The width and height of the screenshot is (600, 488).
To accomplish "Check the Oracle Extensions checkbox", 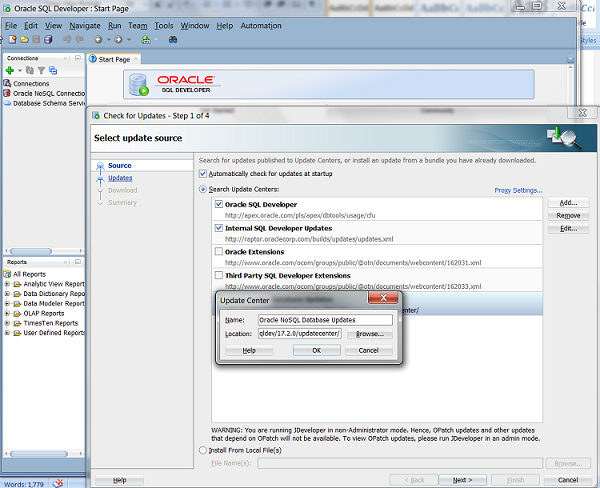I will pyautogui.click(x=218, y=251).
